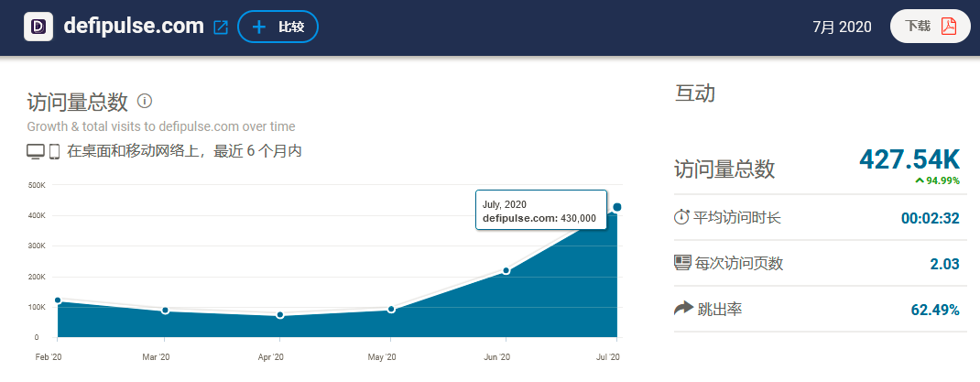
Task: Click the 00:02:32 average duration value
Action: (x=930, y=218)
